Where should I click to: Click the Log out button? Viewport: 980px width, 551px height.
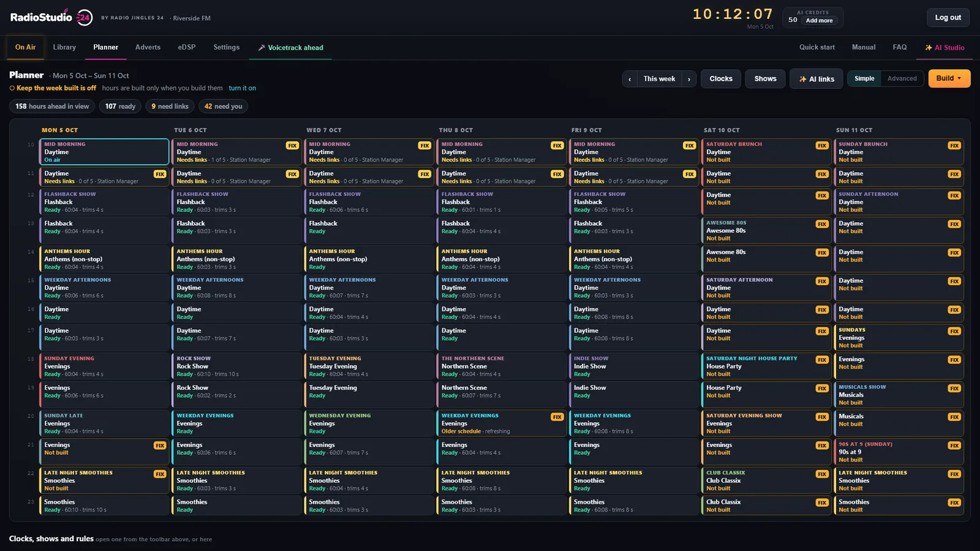[x=948, y=18]
